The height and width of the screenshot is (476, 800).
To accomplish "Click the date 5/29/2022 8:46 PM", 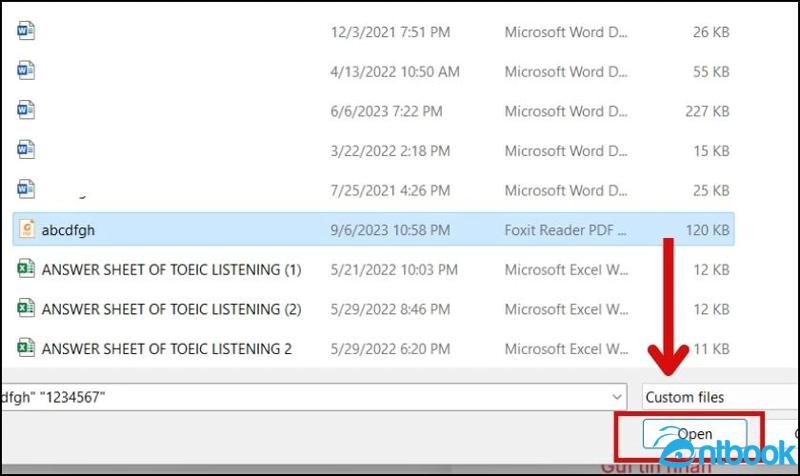I will (390, 309).
